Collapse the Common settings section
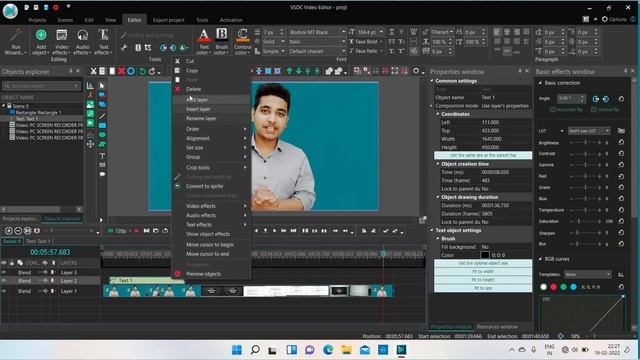 432,81
